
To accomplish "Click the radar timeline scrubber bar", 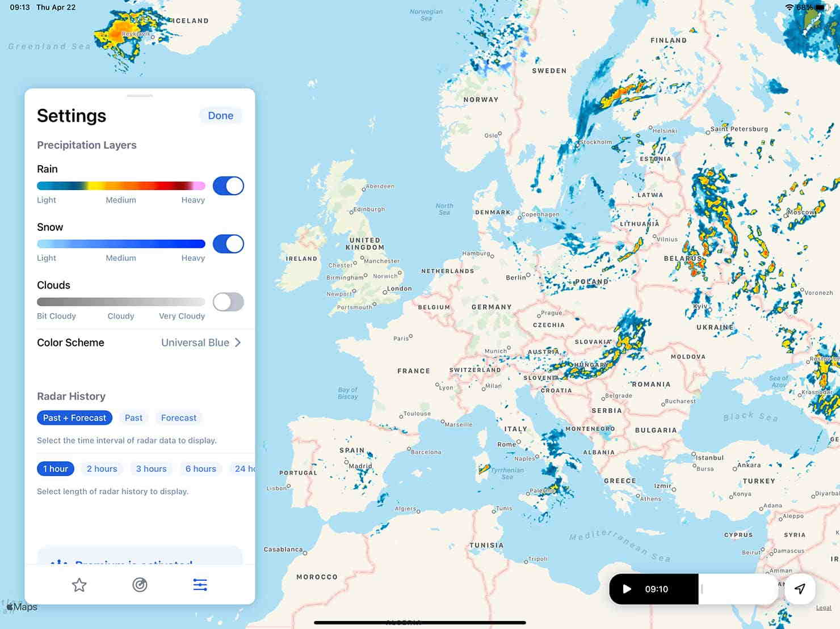I will click(737, 589).
